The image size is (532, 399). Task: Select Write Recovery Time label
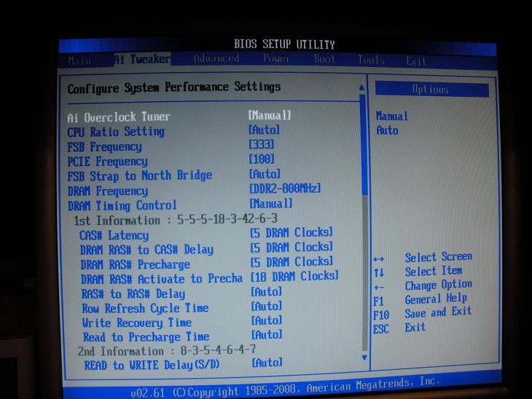[x=137, y=323]
